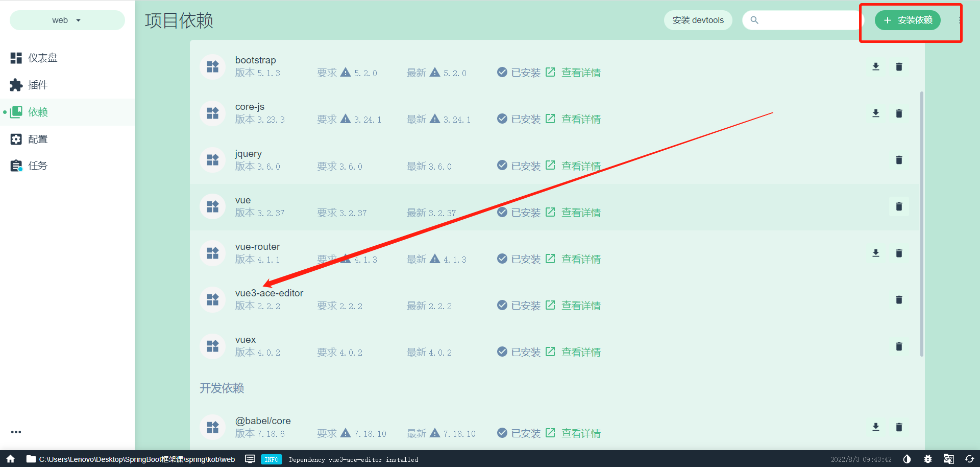Toggle the log output panel
The width and height of the screenshot is (980, 467).
point(250,459)
